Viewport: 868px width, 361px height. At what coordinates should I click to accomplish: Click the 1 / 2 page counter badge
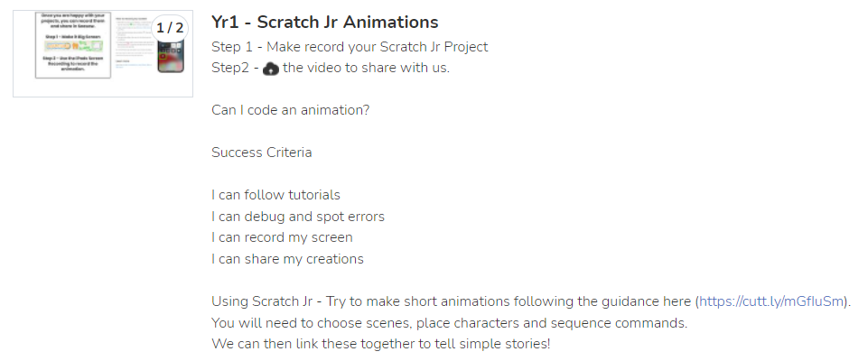tap(170, 28)
